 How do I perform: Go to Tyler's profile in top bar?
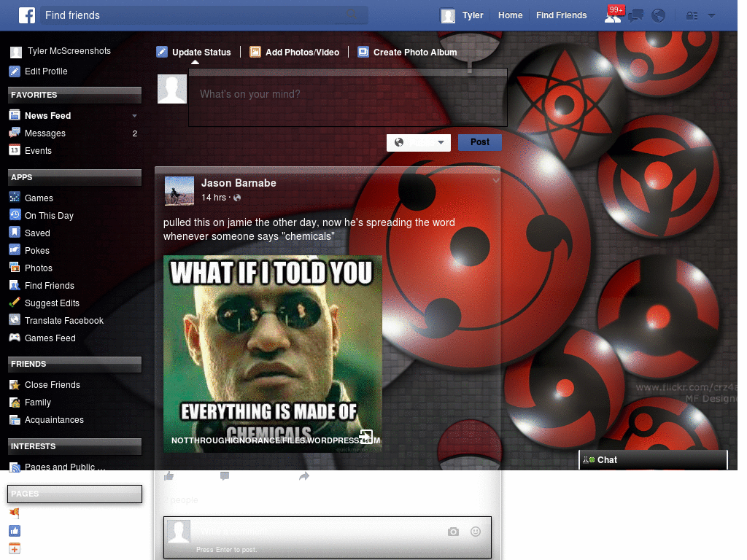coord(462,15)
